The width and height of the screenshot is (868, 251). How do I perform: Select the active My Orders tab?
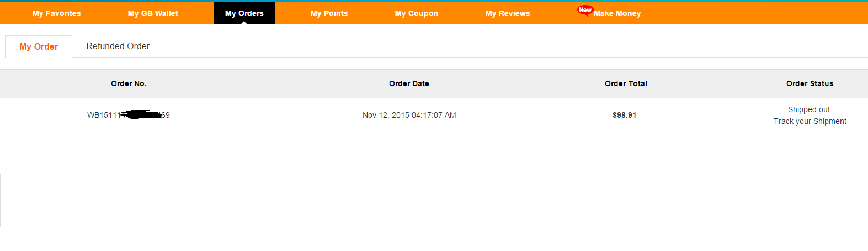coord(244,13)
